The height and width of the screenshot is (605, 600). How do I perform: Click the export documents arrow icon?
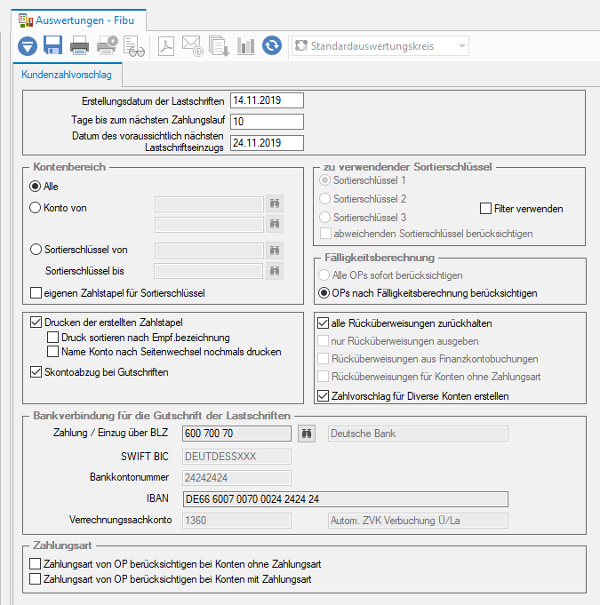(x=219, y=46)
